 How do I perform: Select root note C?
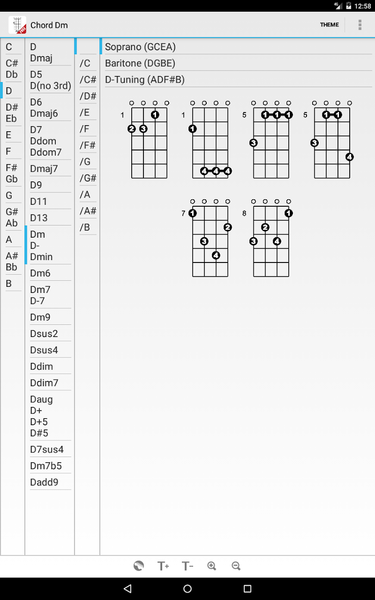coord(13,47)
